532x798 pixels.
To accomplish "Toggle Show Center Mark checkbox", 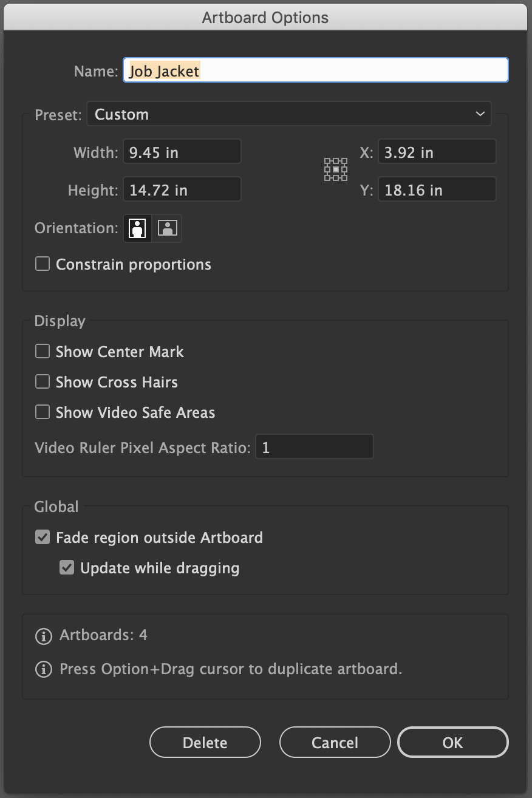I will click(43, 351).
